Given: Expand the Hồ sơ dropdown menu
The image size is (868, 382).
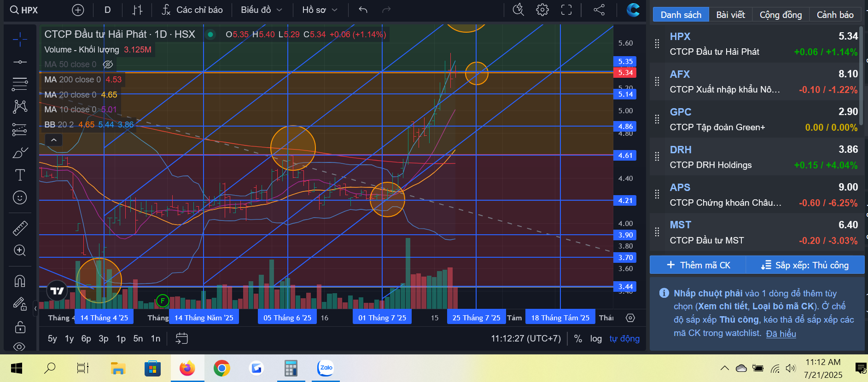Looking at the screenshot, I should click(x=320, y=10).
